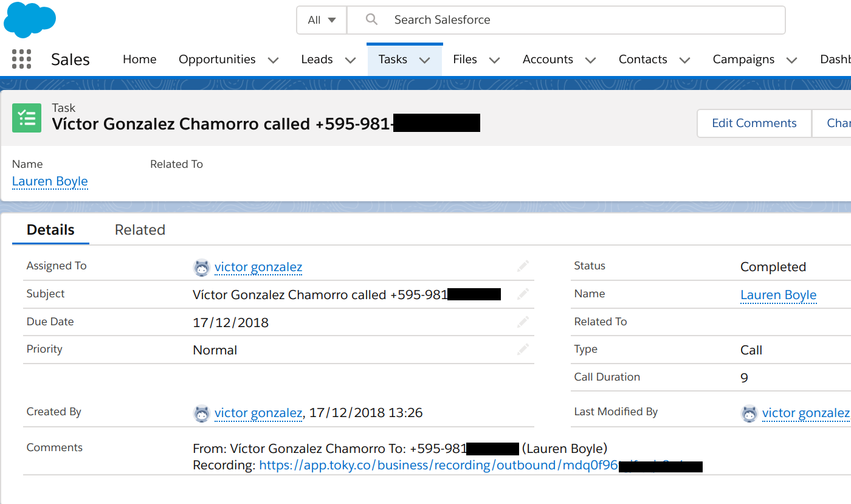851x504 pixels.
Task: Expand the Opportunities tab dropdown arrow
Action: (x=274, y=60)
